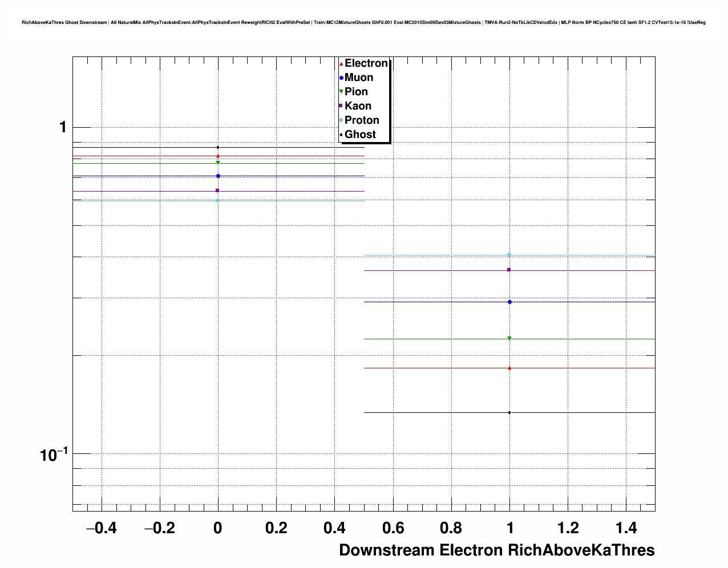Click the plot title text at the top
This screenshot has width=728, height=568.
pyautogui.click(x=363, y=22)
